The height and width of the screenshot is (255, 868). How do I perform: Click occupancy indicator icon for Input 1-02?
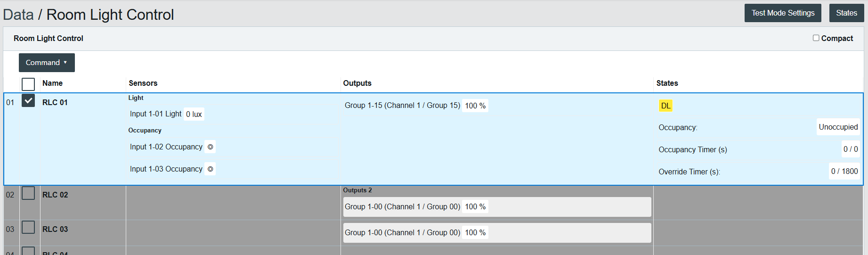tap(211, 147)
